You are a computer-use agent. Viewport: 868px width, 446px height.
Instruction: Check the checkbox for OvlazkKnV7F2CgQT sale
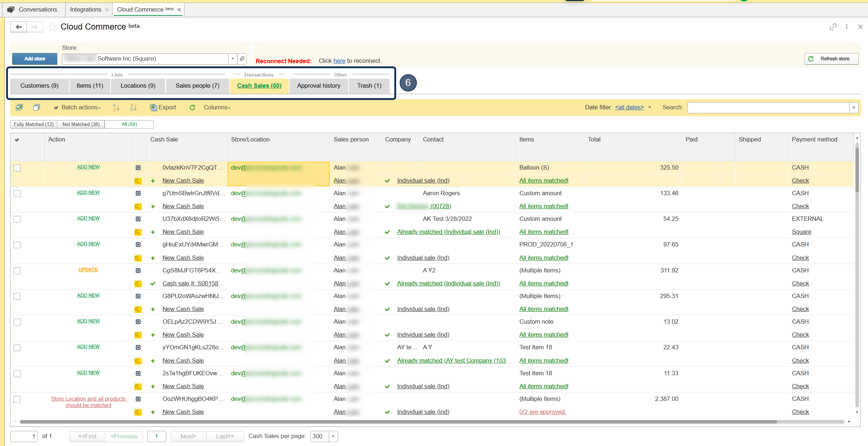[17, 168]
